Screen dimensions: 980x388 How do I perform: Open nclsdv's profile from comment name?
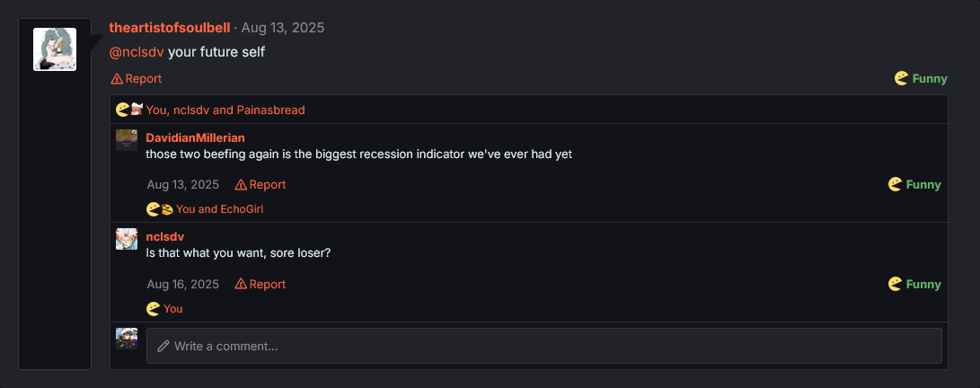tap(165, 236)
